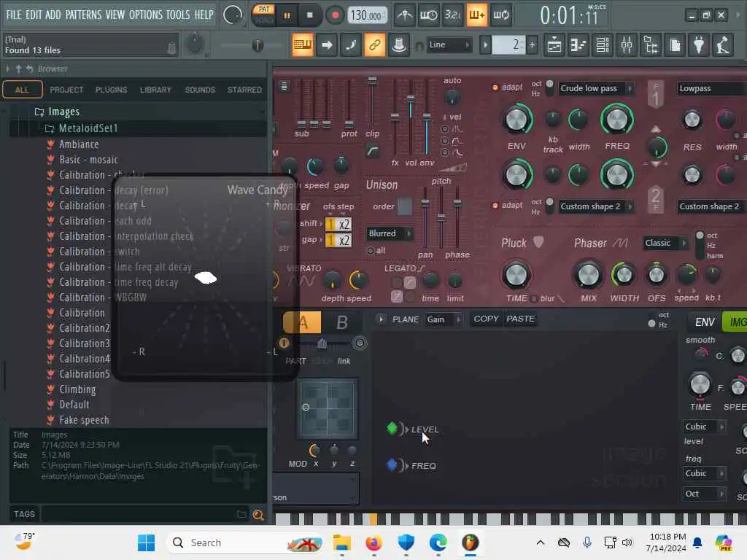Switch to the ENV tab

pos(705,322)
